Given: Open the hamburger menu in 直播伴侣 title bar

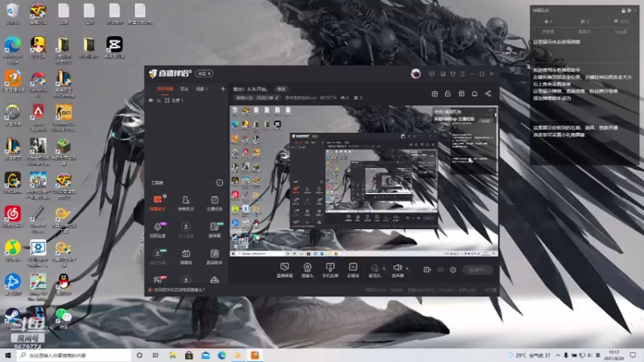Looking at the screenshot, I should coord(462,74).
